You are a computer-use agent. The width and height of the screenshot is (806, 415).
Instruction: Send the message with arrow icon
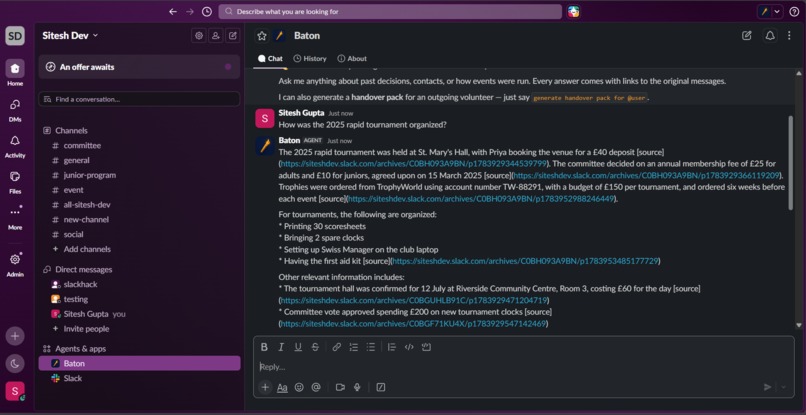point(767,387)
